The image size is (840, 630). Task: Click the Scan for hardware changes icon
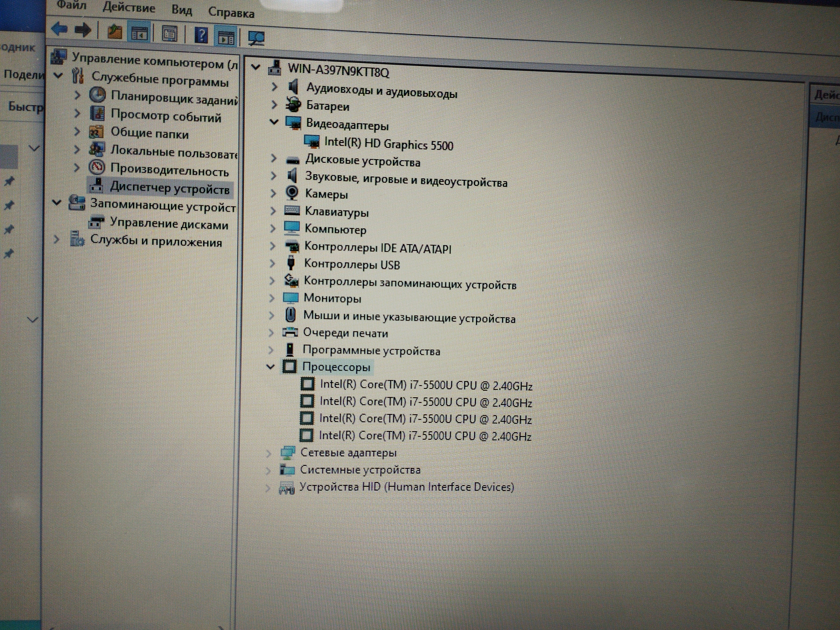pos(256,38)
